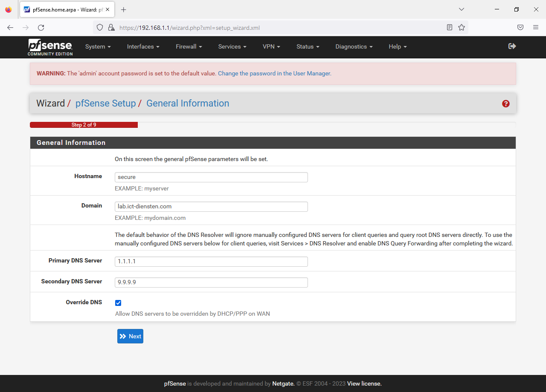
Task: Expand the Services menu
Action: [x=232, y=47]
